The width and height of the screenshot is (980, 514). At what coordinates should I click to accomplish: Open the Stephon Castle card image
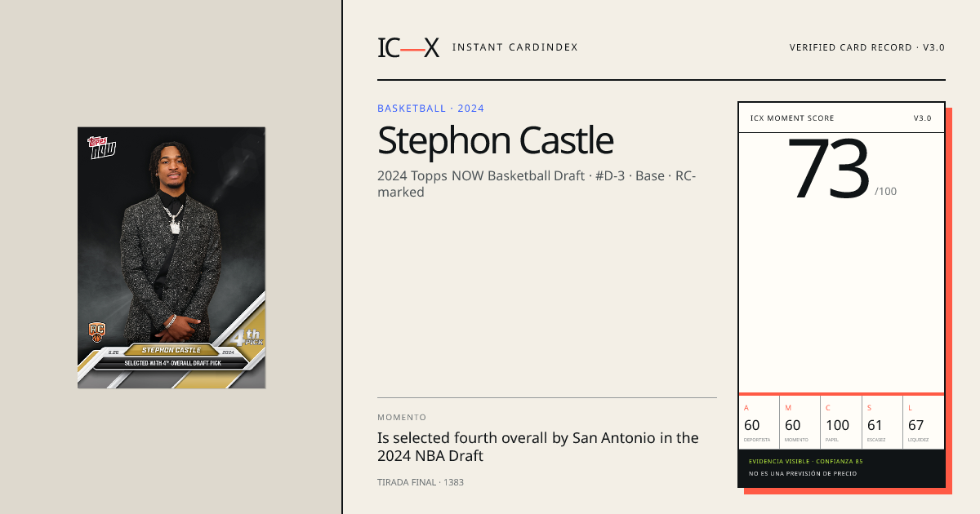pos(171,258)
